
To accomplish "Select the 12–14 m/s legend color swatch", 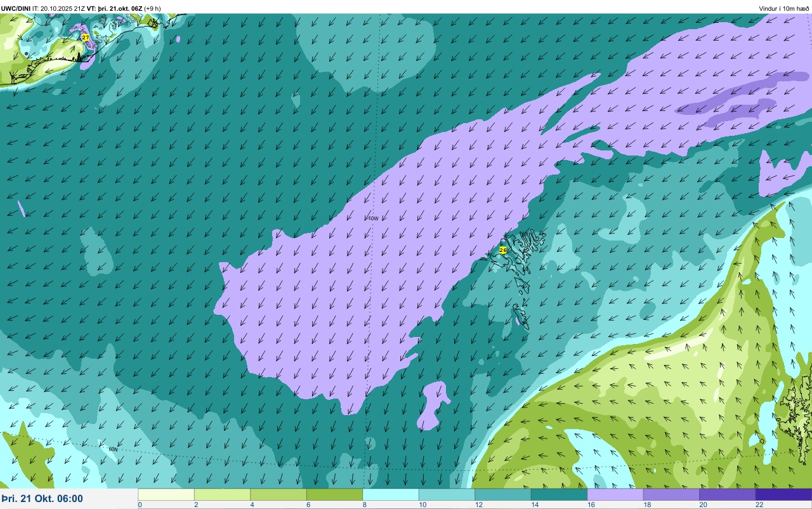I will coord(503,494).
